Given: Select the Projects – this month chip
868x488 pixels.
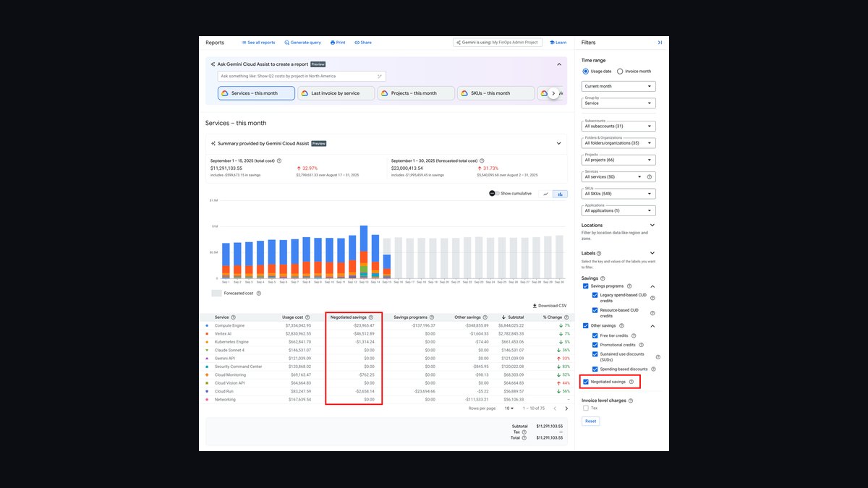Looking at the screenshot, I should click(x=416, y=93).
